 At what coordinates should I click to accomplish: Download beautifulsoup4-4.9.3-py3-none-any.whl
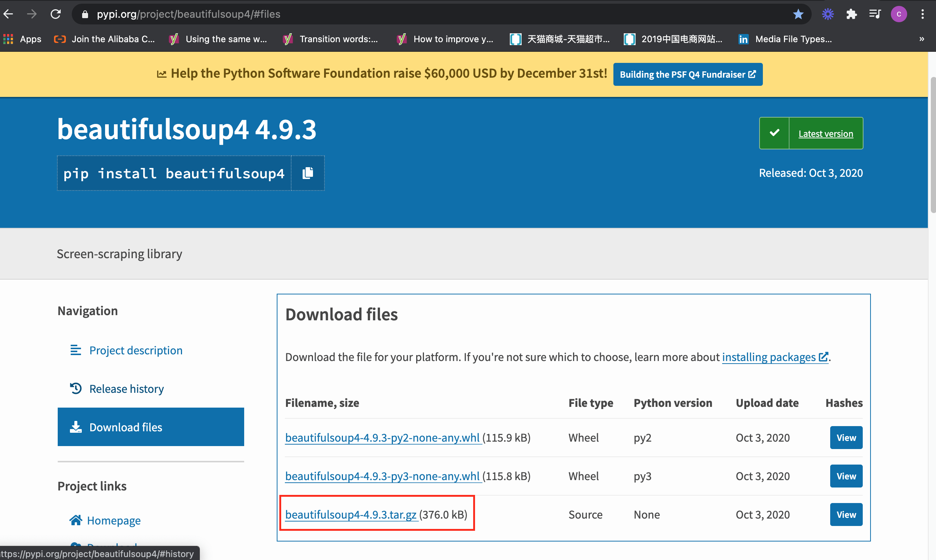[383, 476]
